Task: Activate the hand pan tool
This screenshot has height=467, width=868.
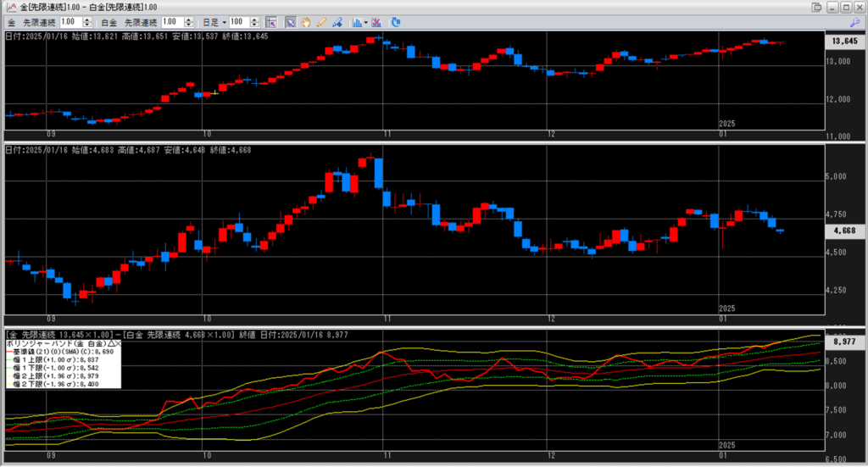Action: pyautogui.click(x=306, y=21)
